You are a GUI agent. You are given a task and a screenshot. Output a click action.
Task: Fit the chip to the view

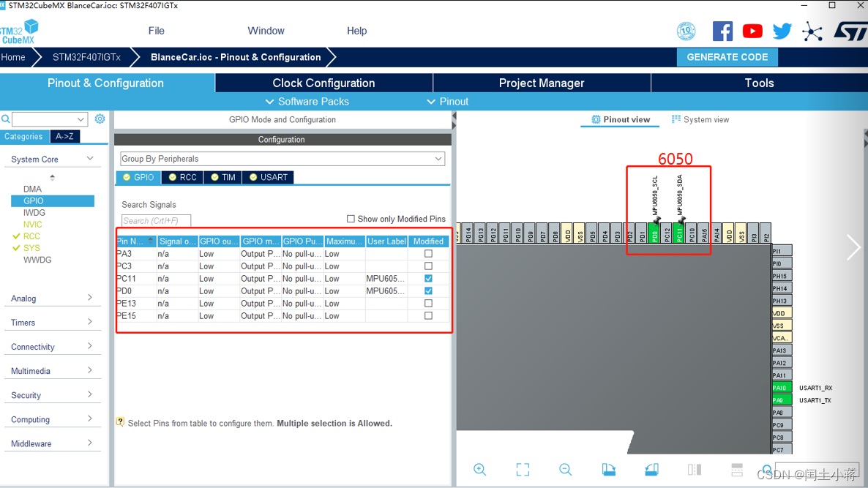[x=523, y=470]
